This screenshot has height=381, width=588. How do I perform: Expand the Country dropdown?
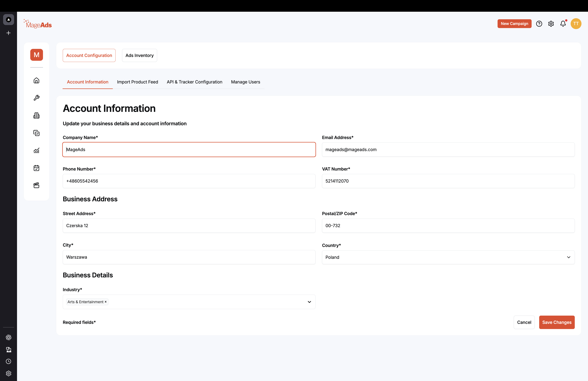pyautogui.click(x=448, y=257)
